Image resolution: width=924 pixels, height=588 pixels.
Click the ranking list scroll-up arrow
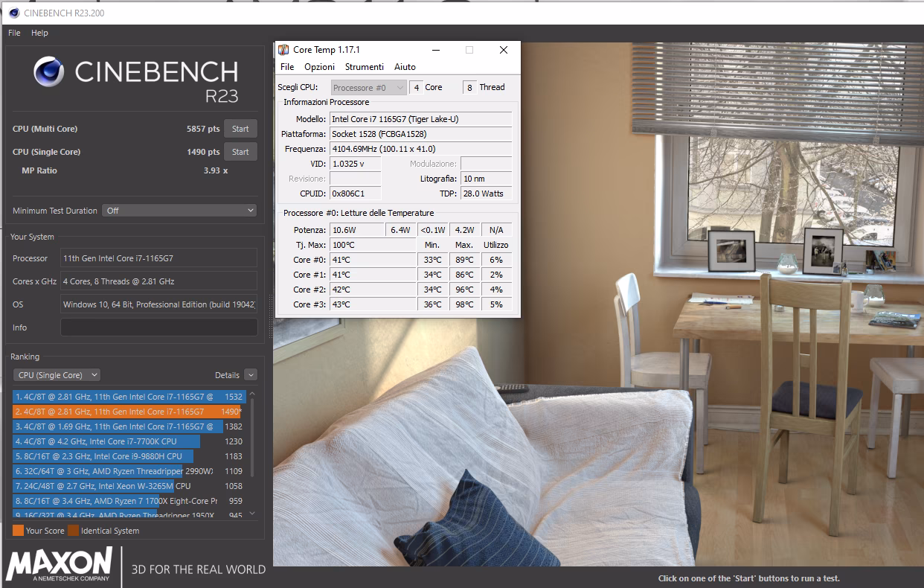click(252, 394)
